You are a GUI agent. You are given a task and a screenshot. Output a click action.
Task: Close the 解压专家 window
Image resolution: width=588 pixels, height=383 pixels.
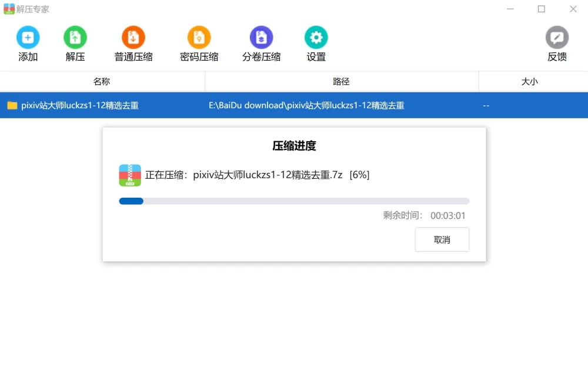click(x=573, y=9)
